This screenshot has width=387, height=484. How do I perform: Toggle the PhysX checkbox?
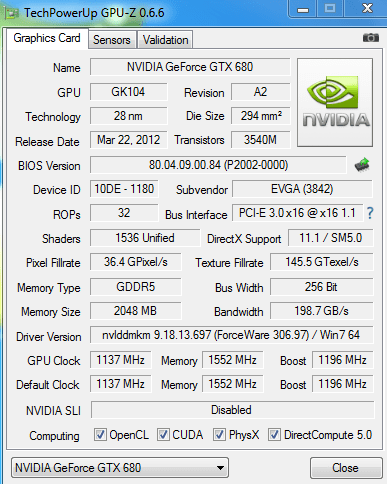(219, 435)
